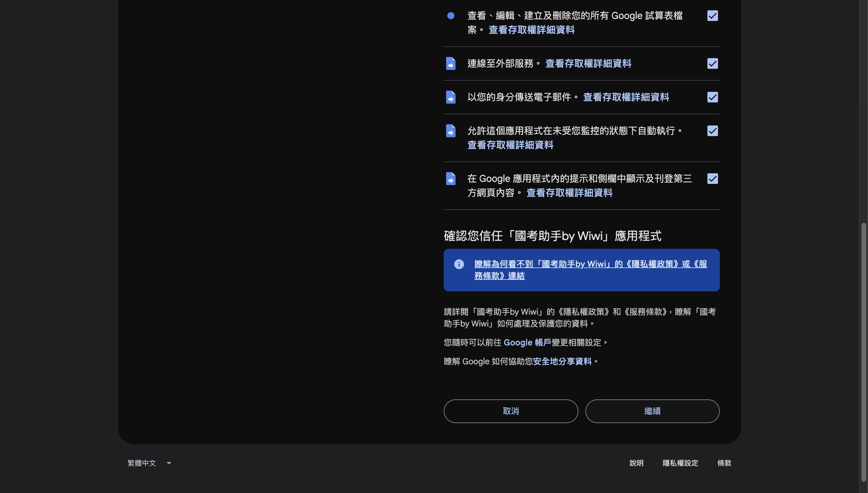Uncheck the Google 試算表檔案 permission checkbox

713,16
